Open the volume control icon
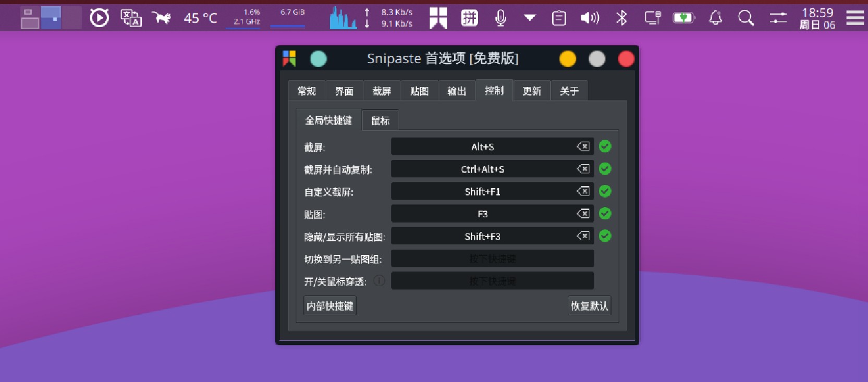The width and height of the screenshot is (868, 382). (x=590, y=18)
